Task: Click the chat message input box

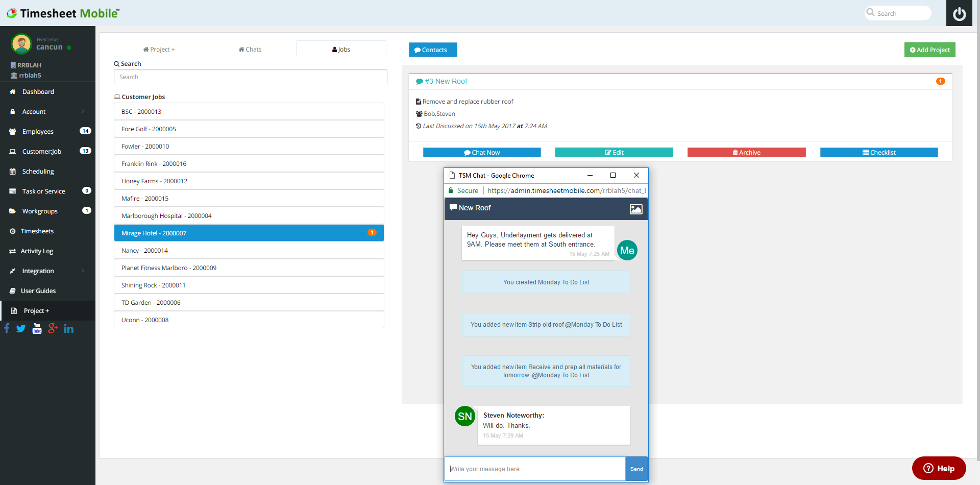Action: (x=535, y=469)
